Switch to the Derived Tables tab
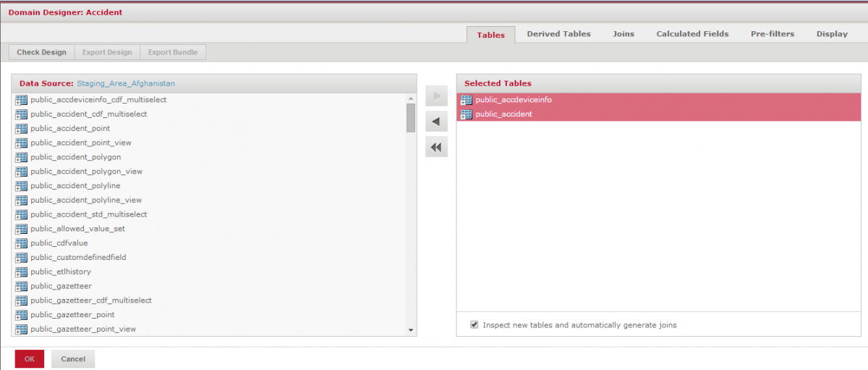868x370 pixels. point(558,34)
